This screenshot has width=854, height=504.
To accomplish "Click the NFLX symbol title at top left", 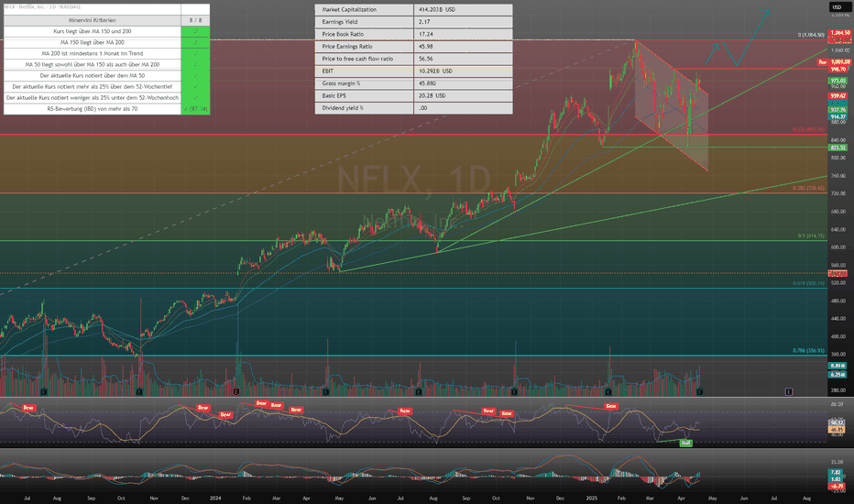I will tap(41, 6).
